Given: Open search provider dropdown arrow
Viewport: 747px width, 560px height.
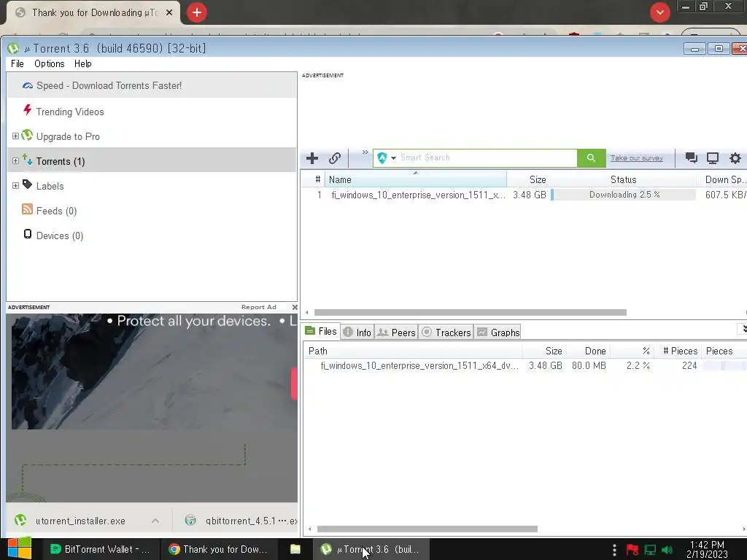Looking at the screenshot, I should tap(393, 158).
